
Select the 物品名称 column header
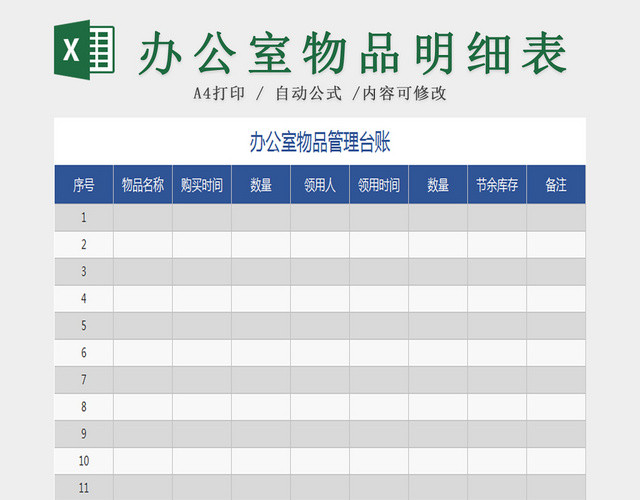click(143, 184)
